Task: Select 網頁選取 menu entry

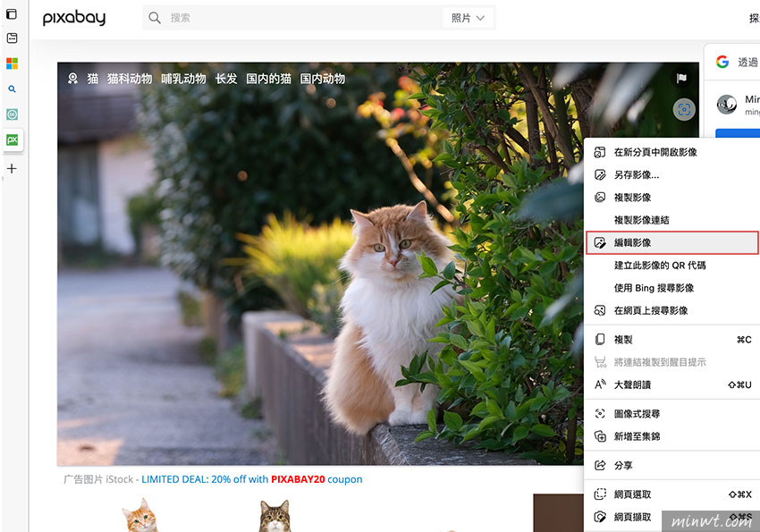Action: click(x=671, y=494)
